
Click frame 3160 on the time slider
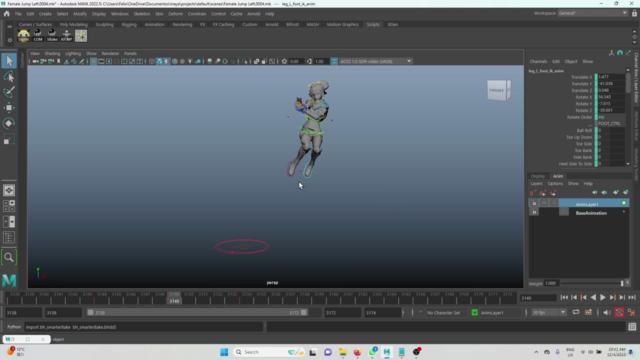(x=333, y=298)
